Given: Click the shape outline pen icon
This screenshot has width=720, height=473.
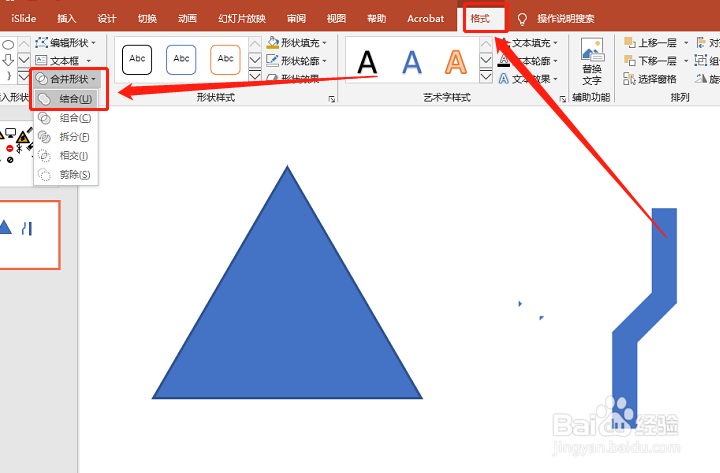Looking at the screenshot, I should coord(272,60).
